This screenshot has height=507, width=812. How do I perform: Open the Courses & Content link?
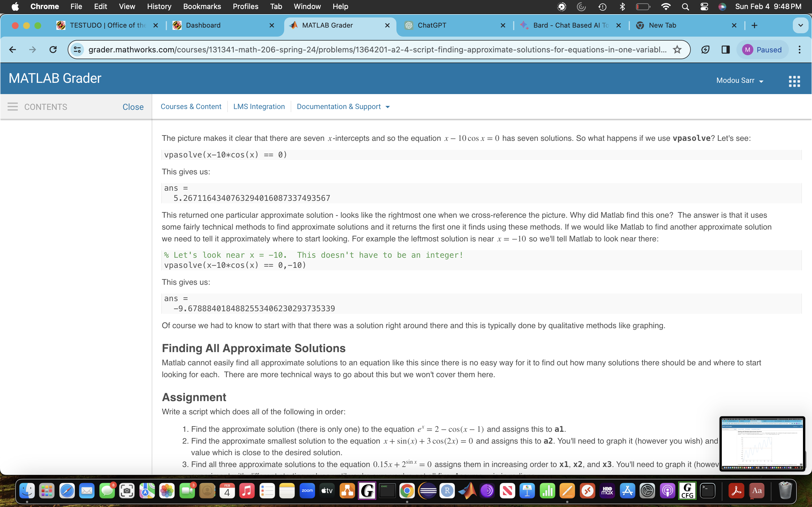click(x=191, y=107)
